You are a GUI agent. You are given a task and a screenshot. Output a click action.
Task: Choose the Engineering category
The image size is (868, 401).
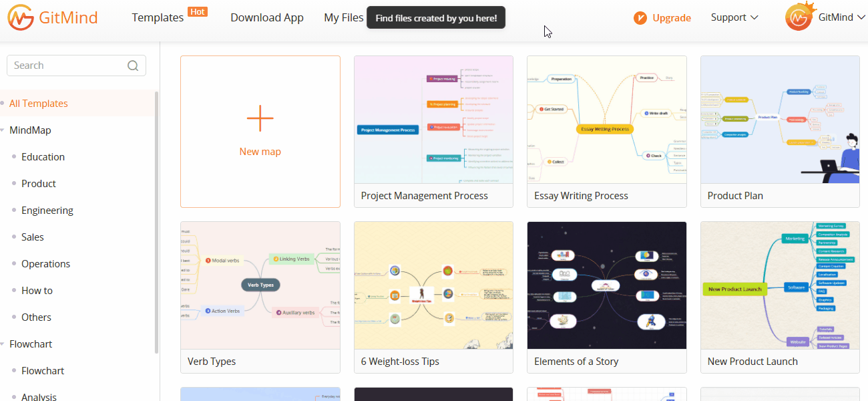(47, 211)
